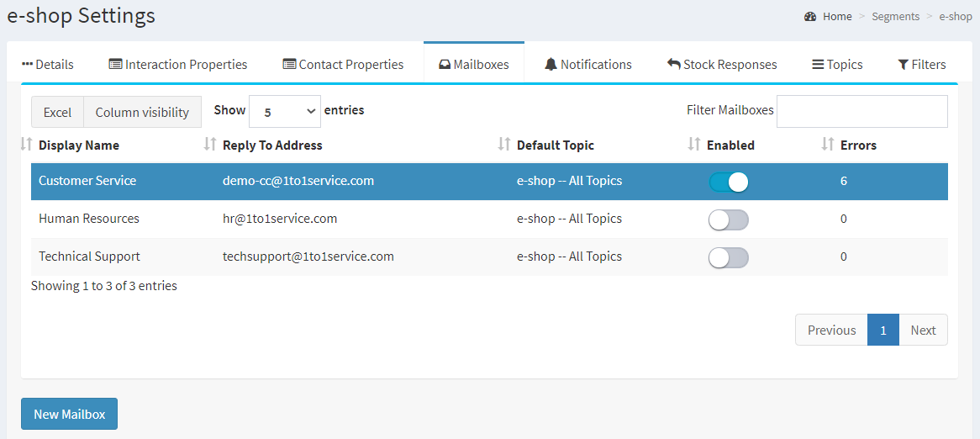Click the dashboard icon beside Home
This screenshot has width=980, height=439.
pyautogui.click(x=810, y=16)
